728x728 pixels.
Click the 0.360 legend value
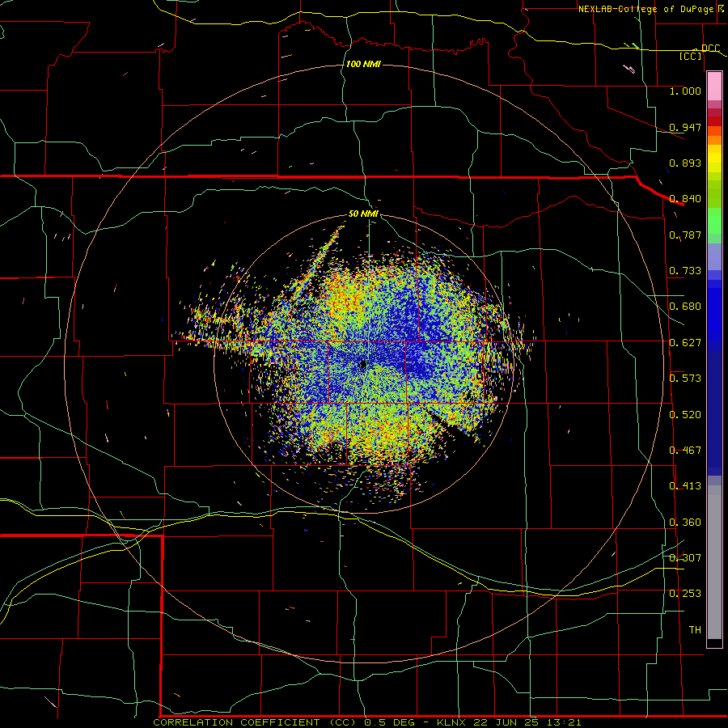(685, 523)
